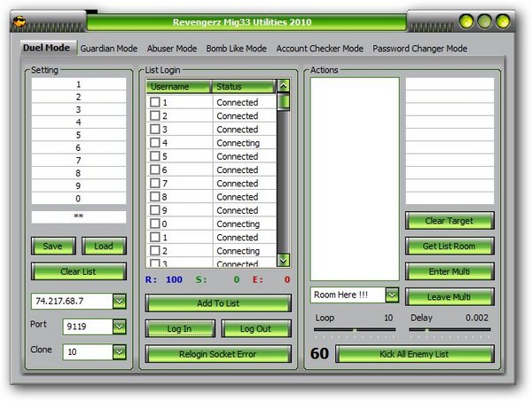Click Get List Room button
Viewport: 532px width, 401px height.
(x=450, y=246)
